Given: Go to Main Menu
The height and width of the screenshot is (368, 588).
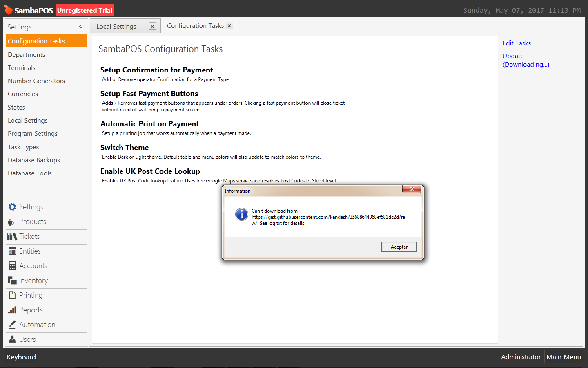Looking at the screenshot, I should 563,357.
